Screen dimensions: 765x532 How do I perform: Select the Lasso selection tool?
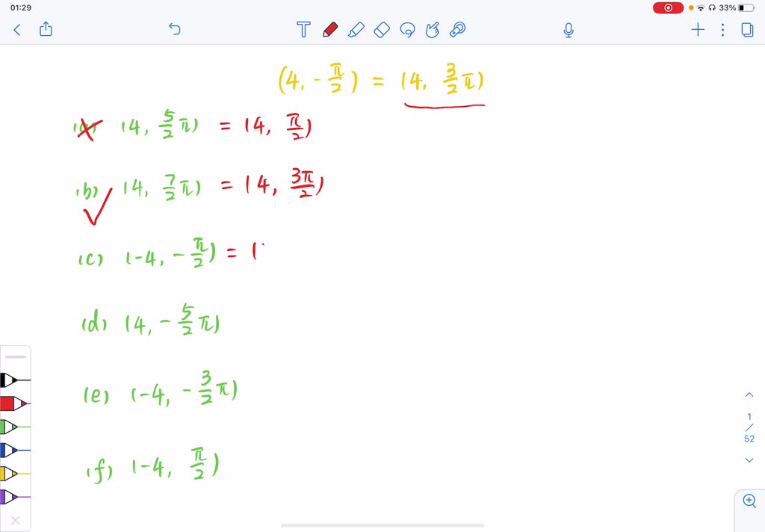tap(407, 30)
